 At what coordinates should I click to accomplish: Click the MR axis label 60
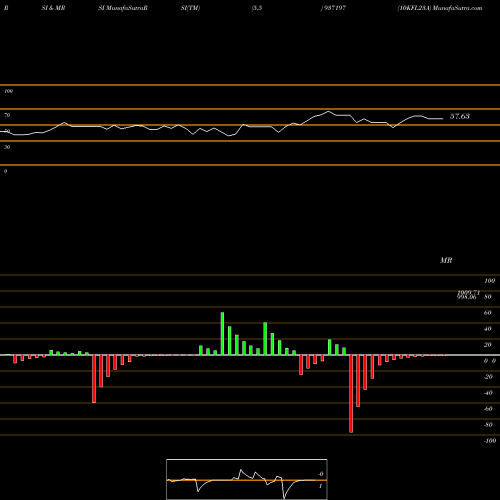point(488,313)
